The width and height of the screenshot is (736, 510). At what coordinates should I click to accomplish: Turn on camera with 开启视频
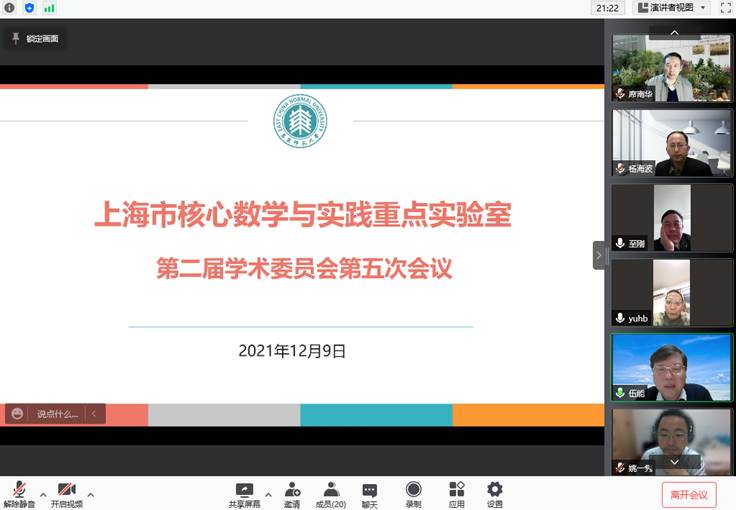click(67, 494)
